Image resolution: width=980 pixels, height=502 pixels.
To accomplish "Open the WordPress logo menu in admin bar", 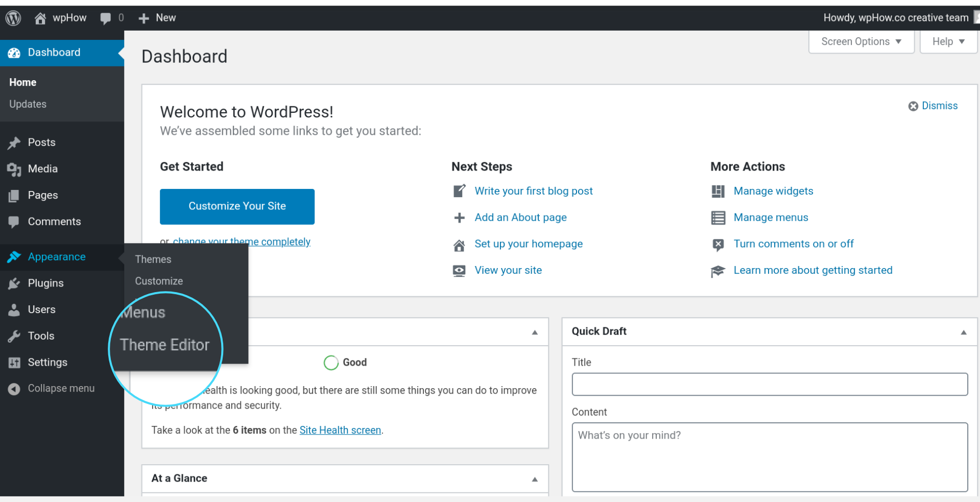I will pyautogui.click(x=12, y=17).
